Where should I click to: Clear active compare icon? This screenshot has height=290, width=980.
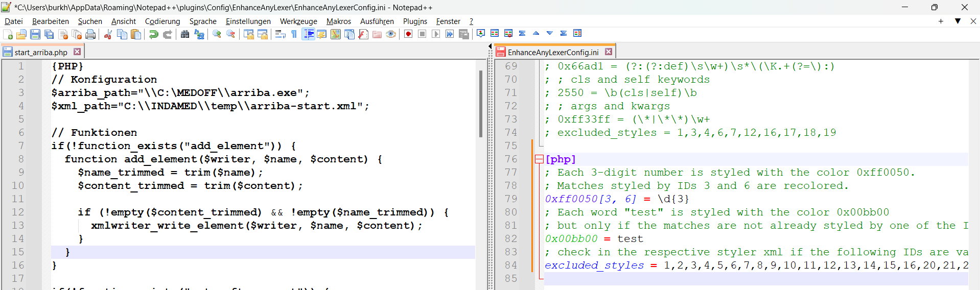(x=508, y=33)
